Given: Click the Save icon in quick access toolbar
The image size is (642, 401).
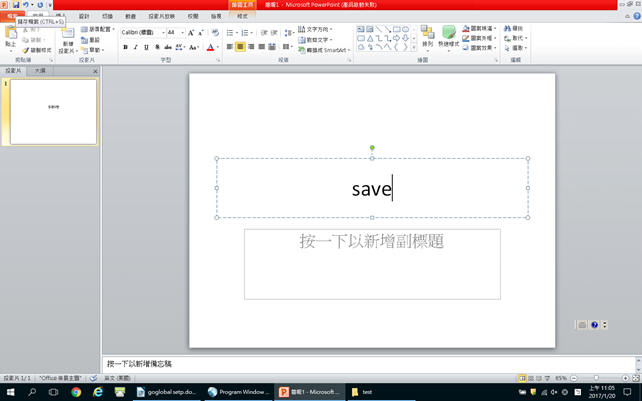Looking at the screenshot, I should point(16,5).
